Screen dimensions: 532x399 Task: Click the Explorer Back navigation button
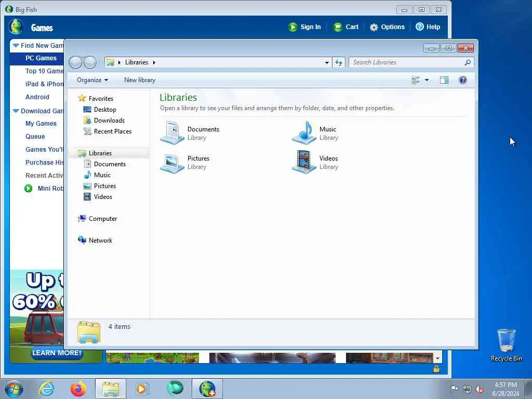(x=75, y=62)
